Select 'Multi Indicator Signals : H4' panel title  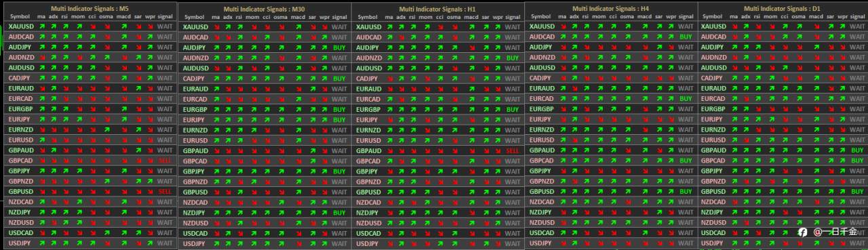(611, 8)
